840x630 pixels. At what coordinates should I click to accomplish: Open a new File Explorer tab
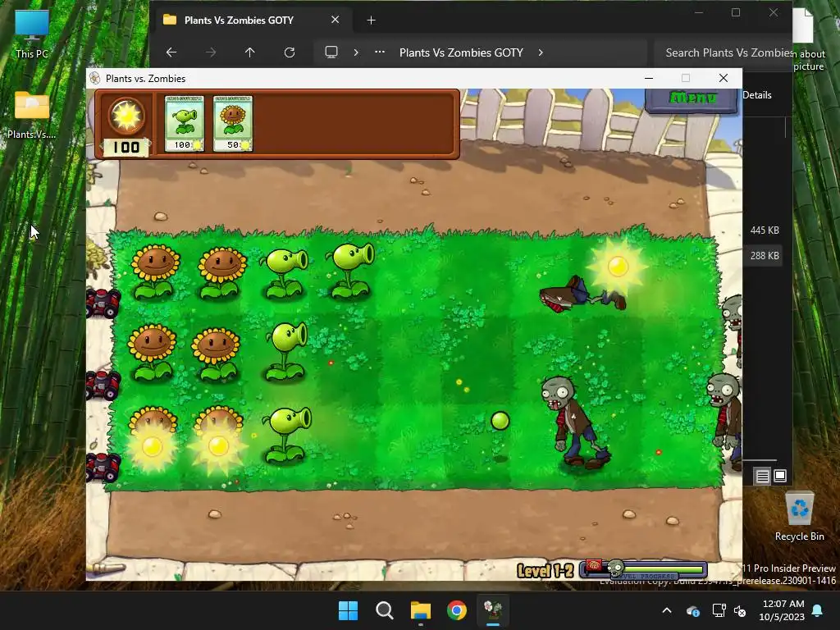(x=371, y=21)
